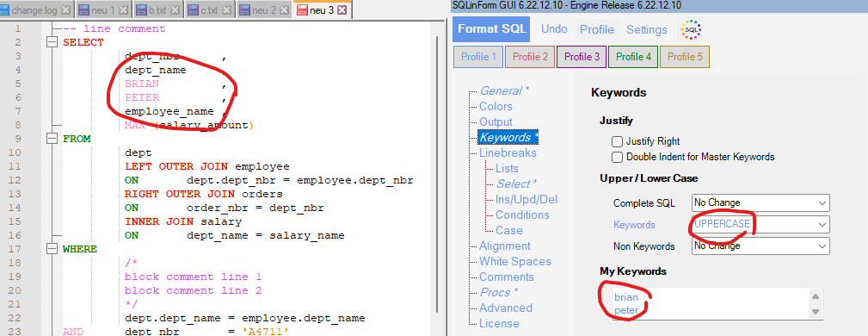Viewport: 868px width, 336px height.
Task: Collapse the WHERE fold marker
Action: coord(52,249)
